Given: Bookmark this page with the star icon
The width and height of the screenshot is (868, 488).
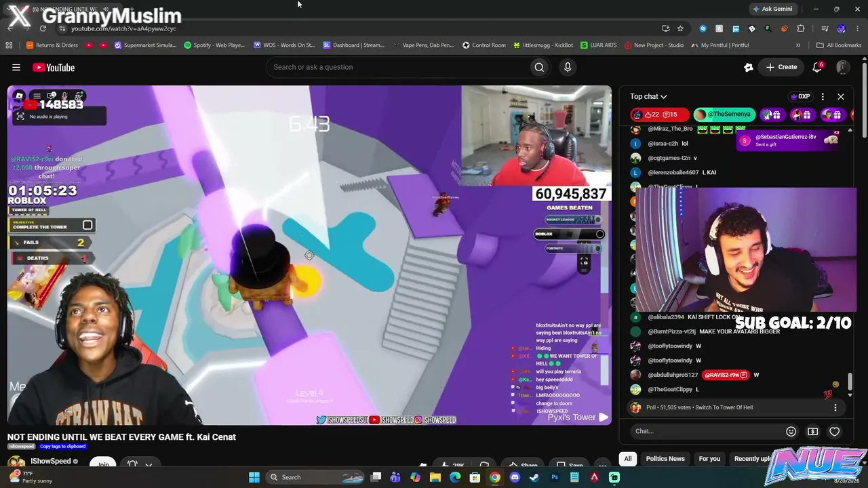Looking at the screenshot, I should click(680, 28).
